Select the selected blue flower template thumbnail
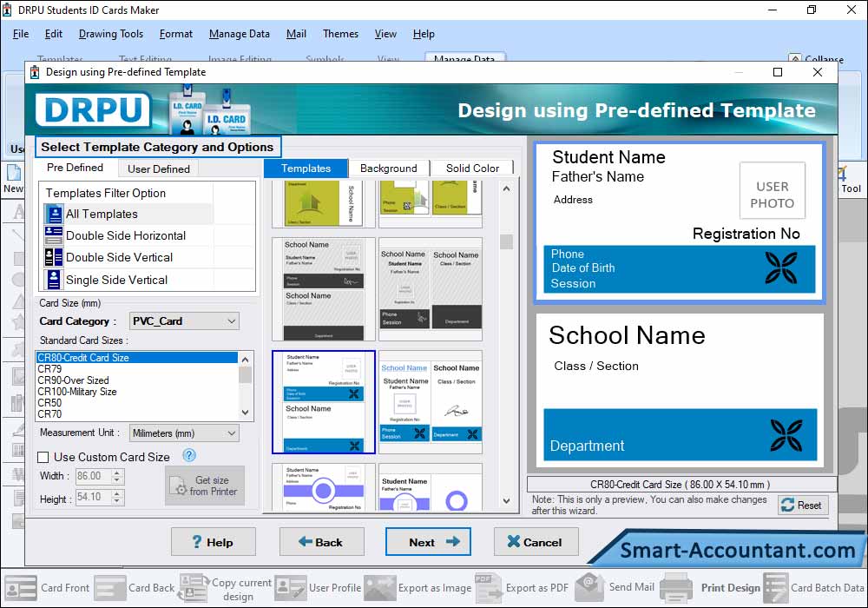Viewport: 868px width, 608px height. pos(324,402)
